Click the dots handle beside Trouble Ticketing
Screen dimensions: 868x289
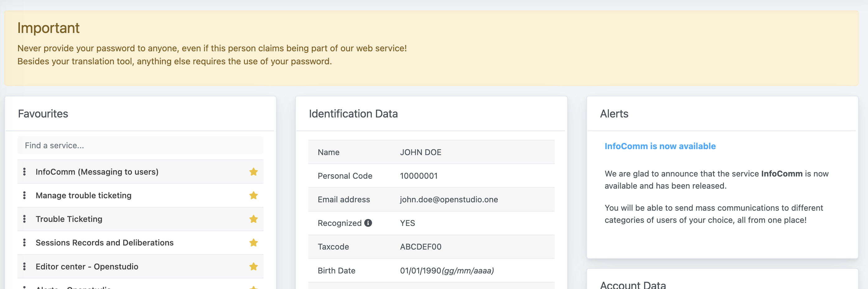(x=24, y=219)
